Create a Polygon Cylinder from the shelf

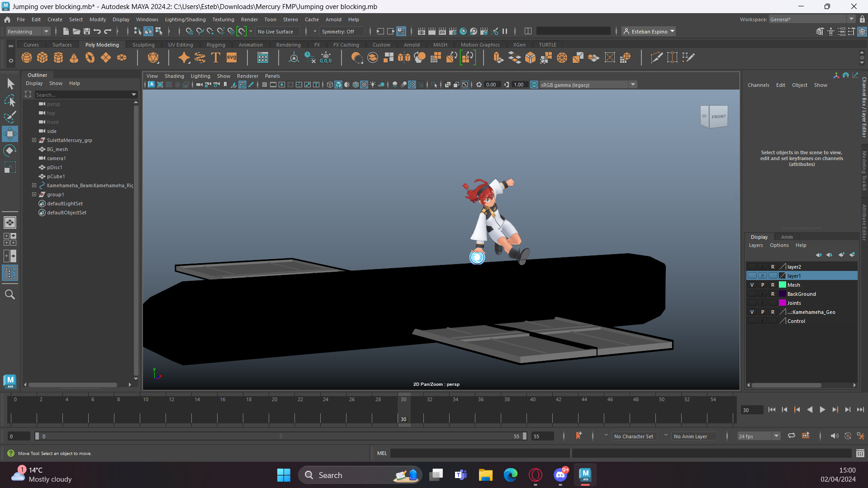pos(58,57)
